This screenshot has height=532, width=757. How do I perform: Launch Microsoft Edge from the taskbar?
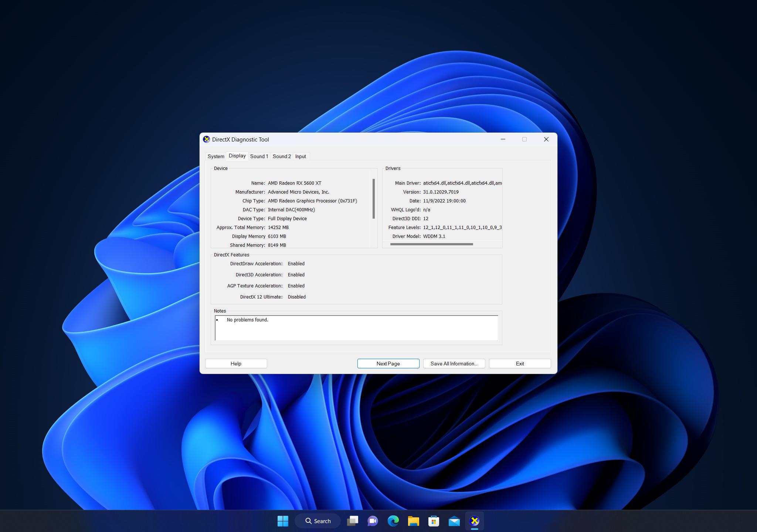coord(393,521)
